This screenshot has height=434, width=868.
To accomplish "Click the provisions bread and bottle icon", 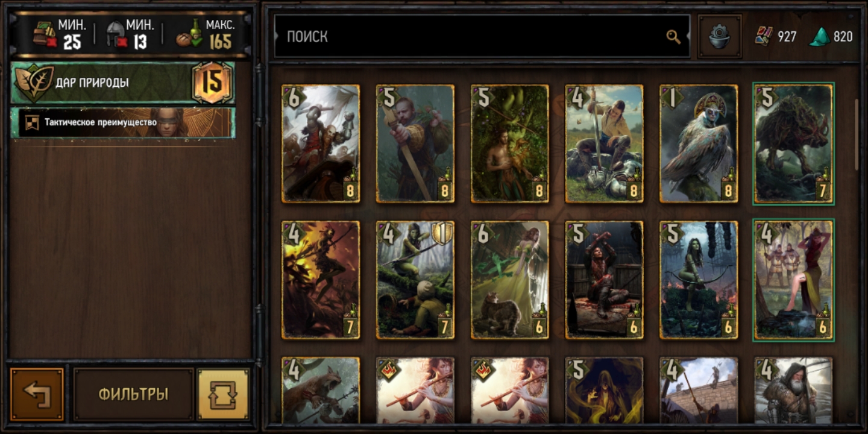I will (x=190, y=34).
